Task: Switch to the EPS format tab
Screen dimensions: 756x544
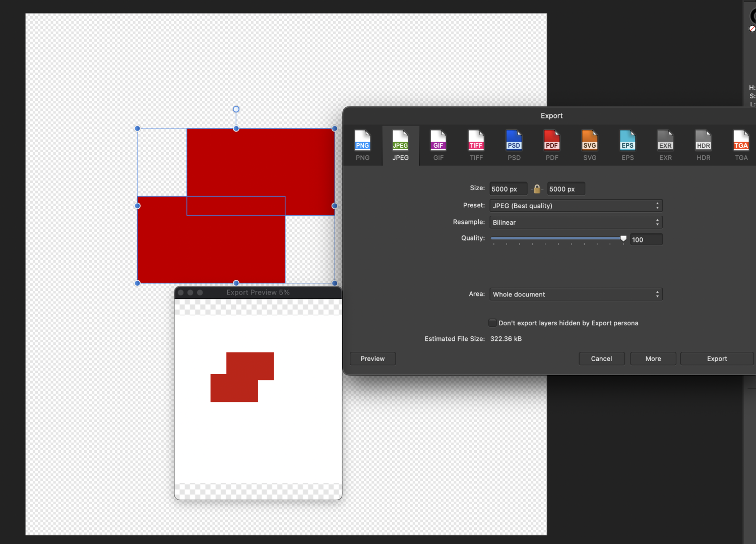Action: click(627, 145)
